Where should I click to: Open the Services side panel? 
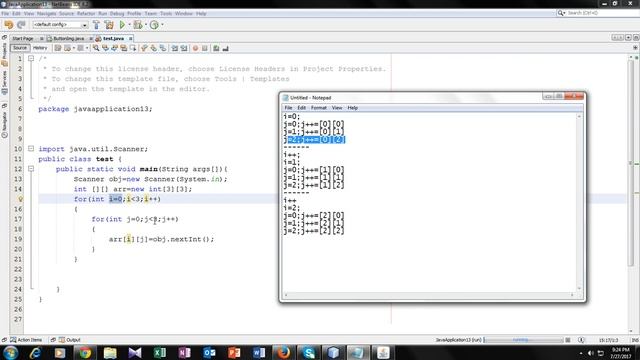coord(4,82)
